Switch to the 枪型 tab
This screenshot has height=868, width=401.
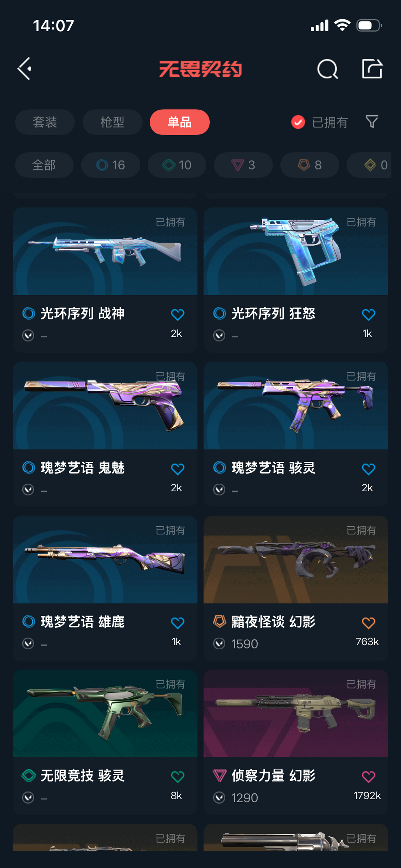pos(113,122)
